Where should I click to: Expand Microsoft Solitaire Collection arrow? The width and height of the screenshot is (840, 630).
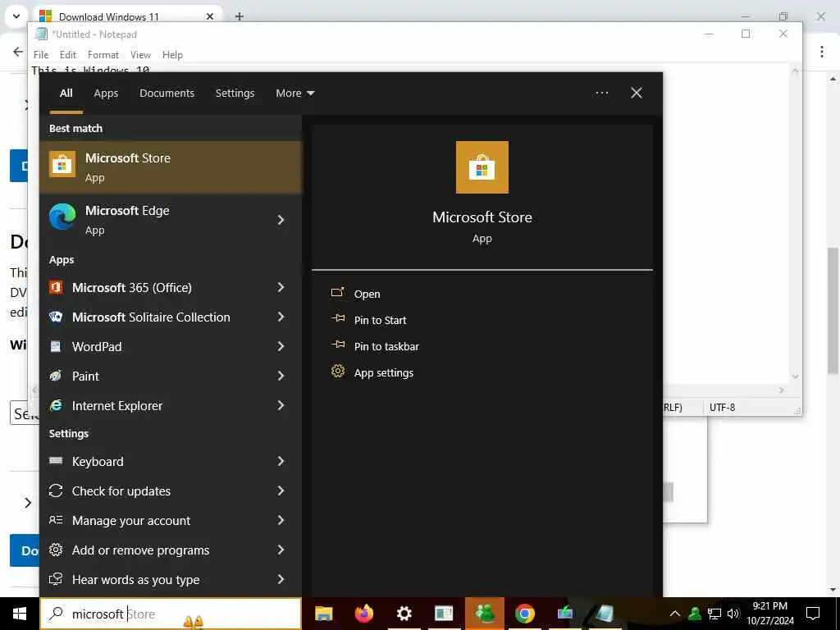click(x=281, y=317)
